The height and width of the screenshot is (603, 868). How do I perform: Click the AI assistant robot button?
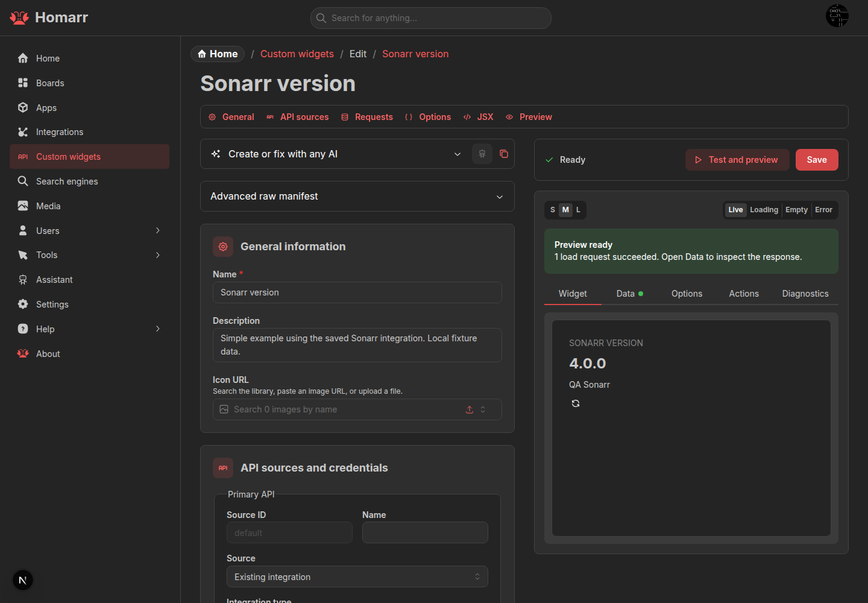click(x=482, y=154)
